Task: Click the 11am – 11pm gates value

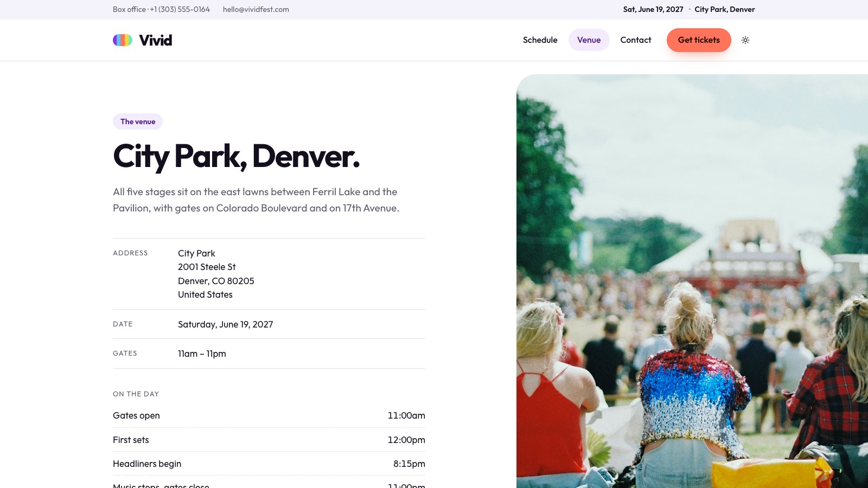Action: pos(202,354)
